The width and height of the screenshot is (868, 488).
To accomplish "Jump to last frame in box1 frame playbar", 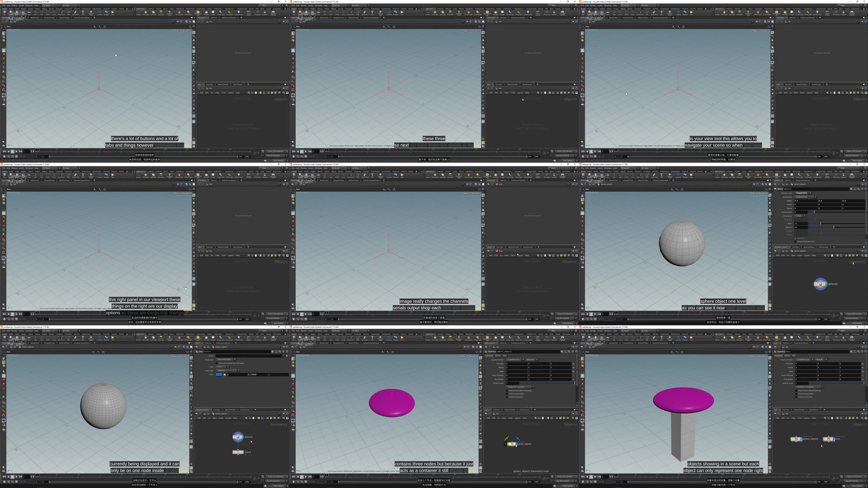I will point(599,476).
